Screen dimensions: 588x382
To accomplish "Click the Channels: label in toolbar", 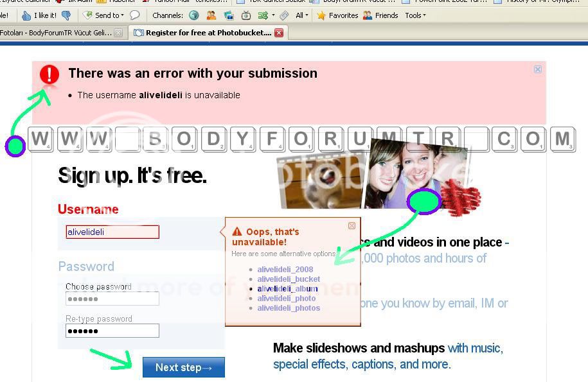I will [x=168, y=15].
